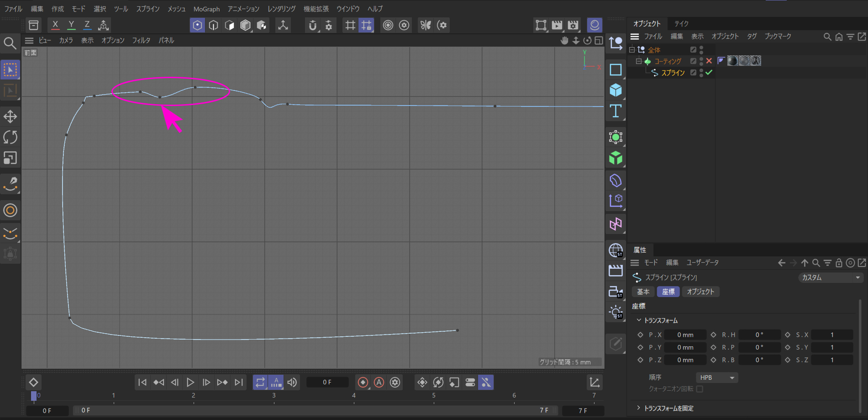Open the HPB rotation order dropdown
This screenshot has width=868, height=420.
click(717, 377)
